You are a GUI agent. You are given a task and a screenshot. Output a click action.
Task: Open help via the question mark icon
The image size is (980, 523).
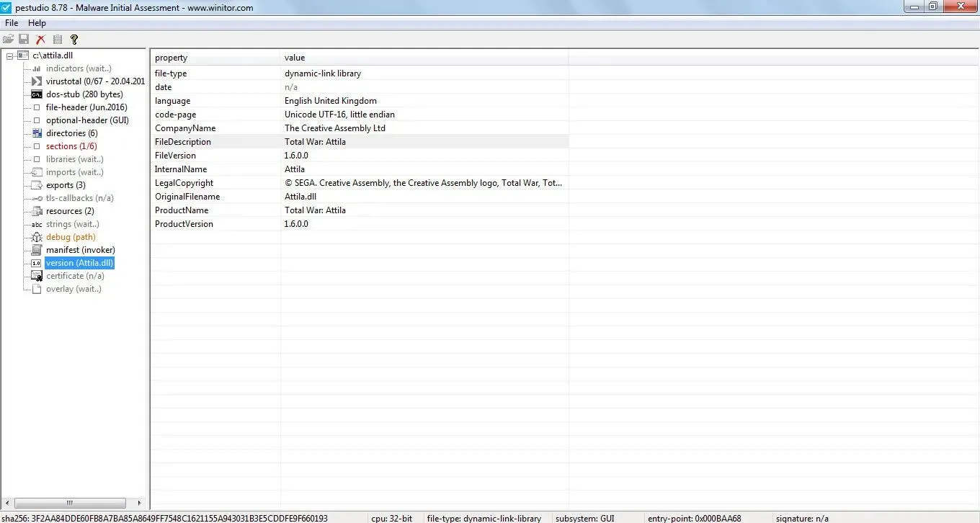tap(74, 40)
